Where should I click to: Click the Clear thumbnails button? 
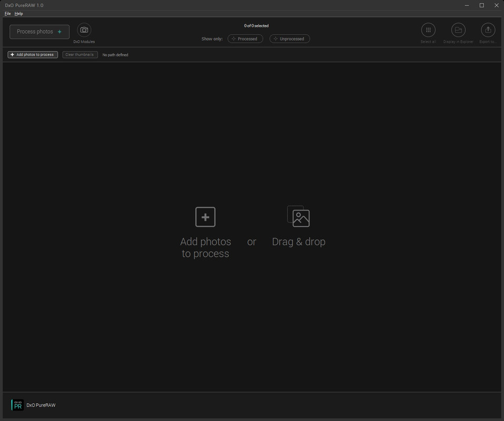pos(80,55)
